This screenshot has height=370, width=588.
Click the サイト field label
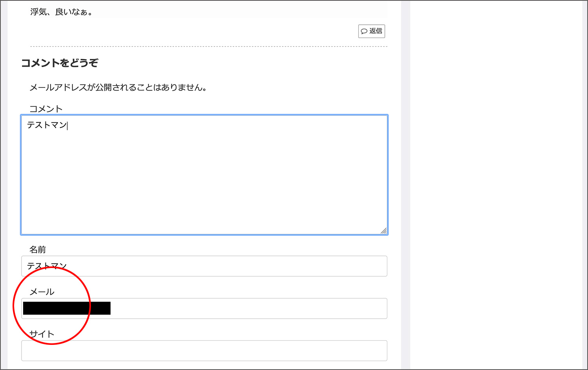pyautogui.click(x=42, y=334)
